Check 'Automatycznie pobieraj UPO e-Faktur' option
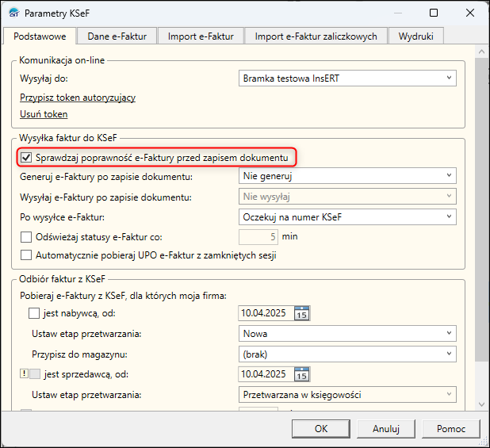 pos(27,255)
